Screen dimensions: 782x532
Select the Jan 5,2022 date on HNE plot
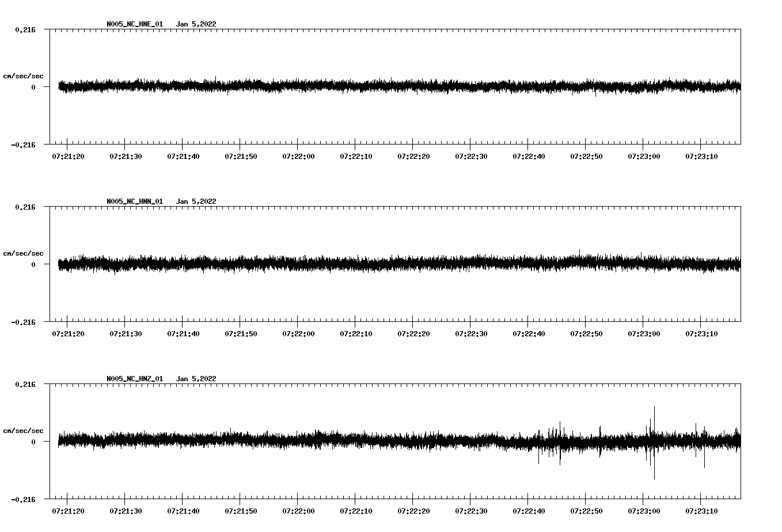(196, 24)
